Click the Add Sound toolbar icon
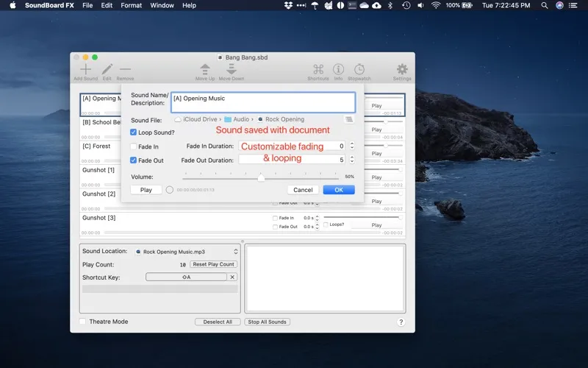Screen dimensions: 588x368 point(85,69)
